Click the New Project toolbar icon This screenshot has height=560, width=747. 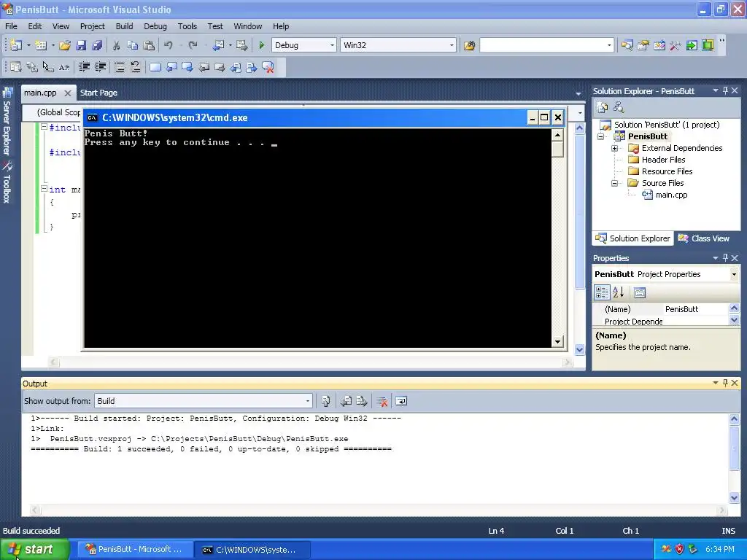16,45
